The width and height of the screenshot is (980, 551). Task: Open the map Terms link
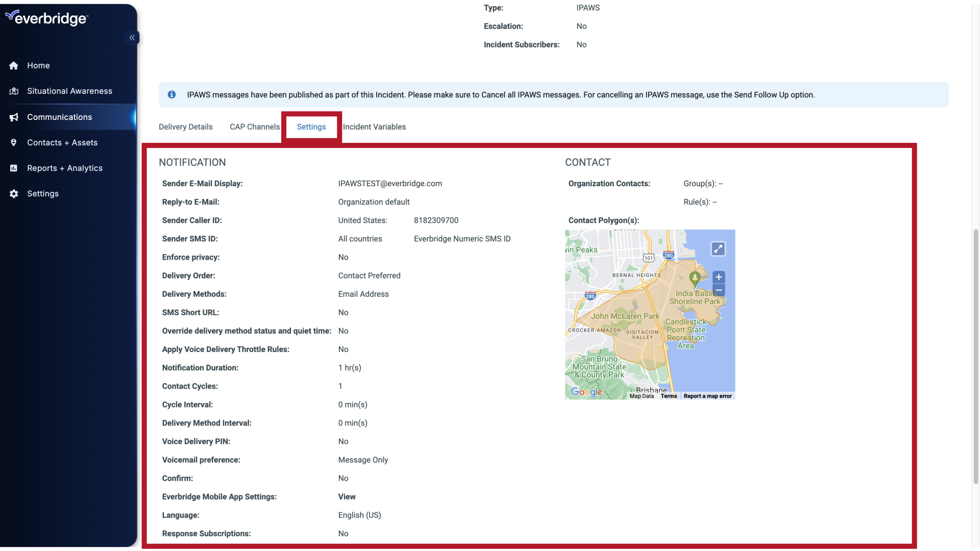669,396
